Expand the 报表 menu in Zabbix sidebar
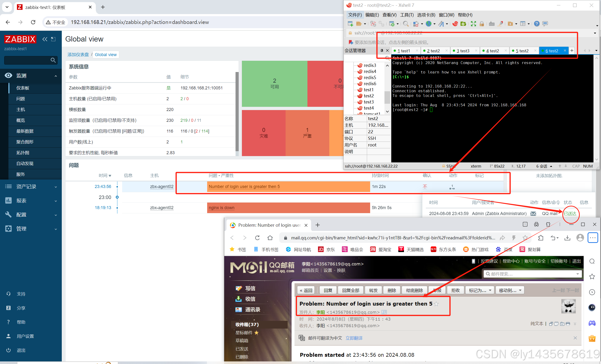The height and width of the screenshot is (364, 601). (31, 201)
